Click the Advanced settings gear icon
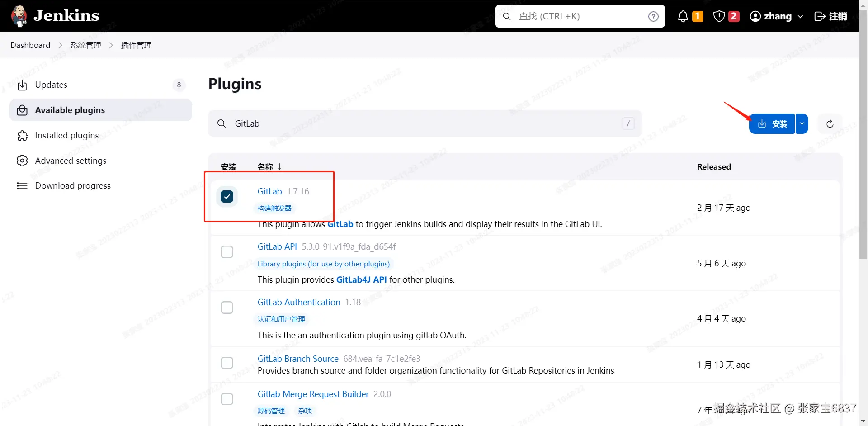868x426 pixels. coord(22,161)
